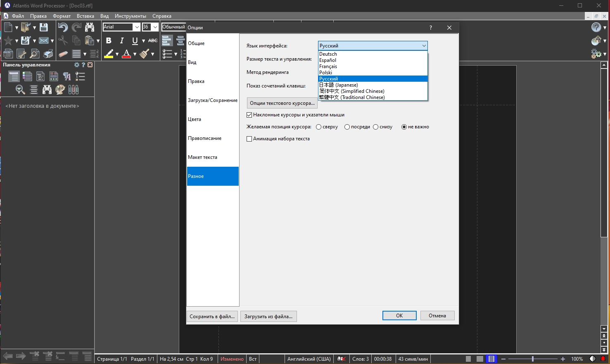Click the Cut scissors icon

tap(63, 40)
